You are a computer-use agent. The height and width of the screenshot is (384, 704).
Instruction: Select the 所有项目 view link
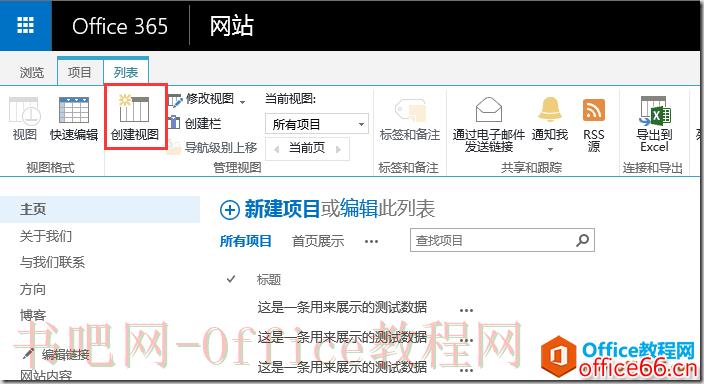point(246,241)
